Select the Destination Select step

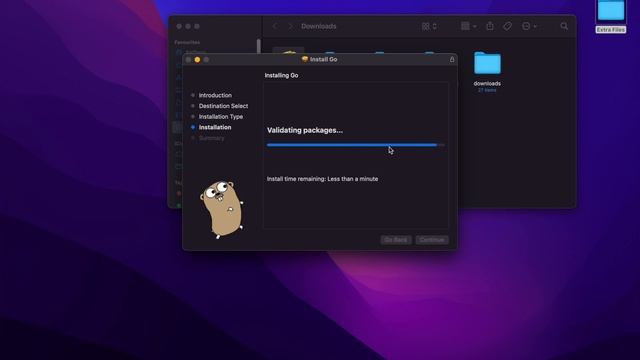tap(223, 106)
